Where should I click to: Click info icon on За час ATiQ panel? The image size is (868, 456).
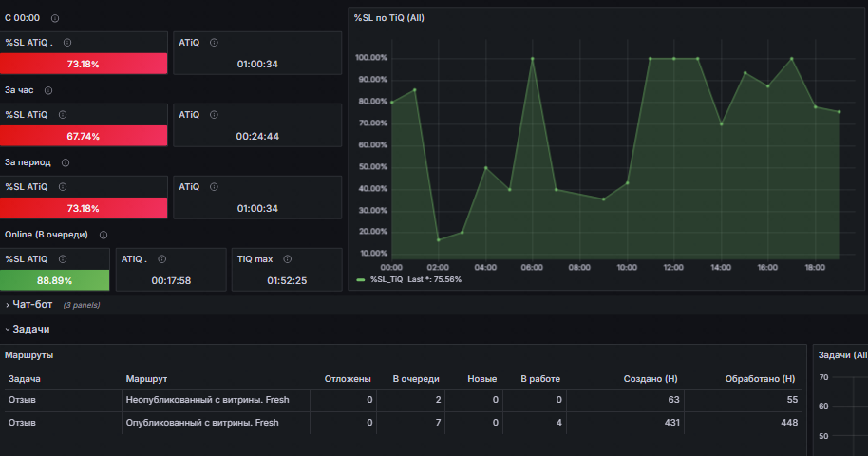[x=214, y=115]
